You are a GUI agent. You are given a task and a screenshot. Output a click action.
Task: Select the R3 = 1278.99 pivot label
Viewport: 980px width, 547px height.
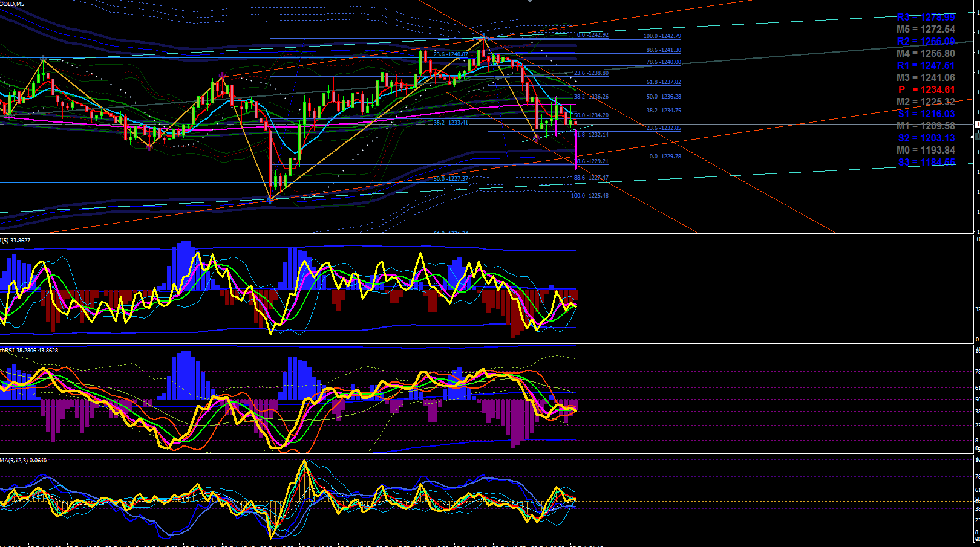pyautogui.click(x=926, y=18)
